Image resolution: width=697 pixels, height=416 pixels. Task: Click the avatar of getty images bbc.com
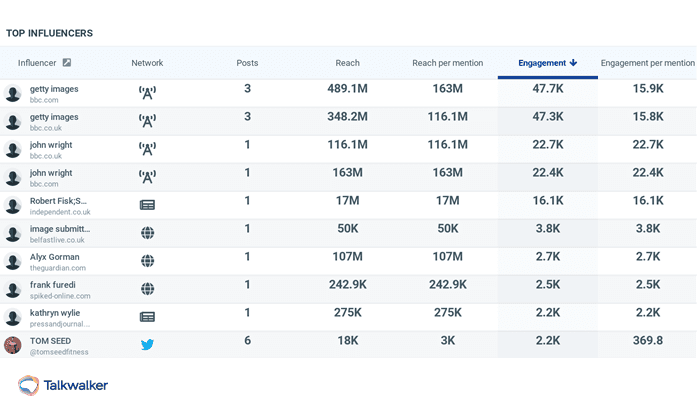13,93
